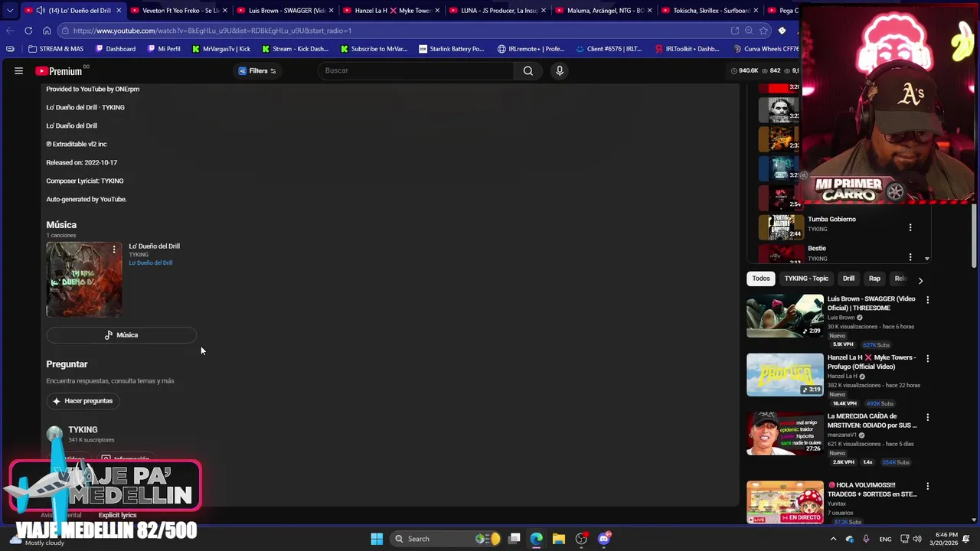Click the zoom magnifier icon in the address bar
This screenshot has width=980, height=551.
749,31
